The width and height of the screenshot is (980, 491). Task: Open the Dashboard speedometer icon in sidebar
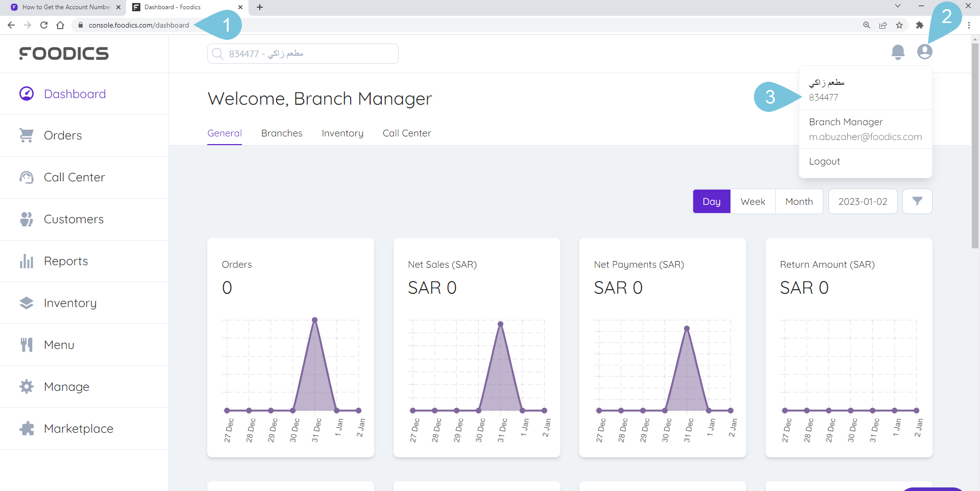tap(27, 93)
